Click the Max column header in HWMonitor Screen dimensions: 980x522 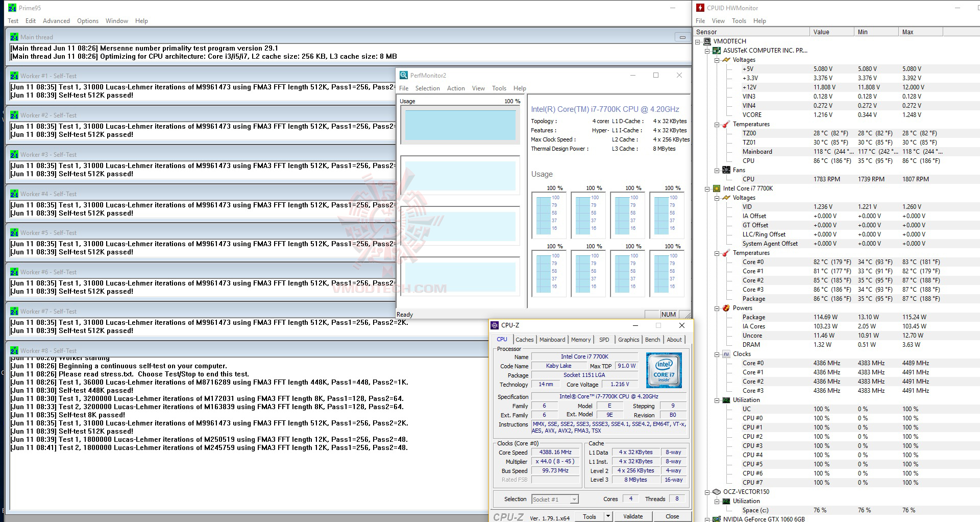pos(920,32)
